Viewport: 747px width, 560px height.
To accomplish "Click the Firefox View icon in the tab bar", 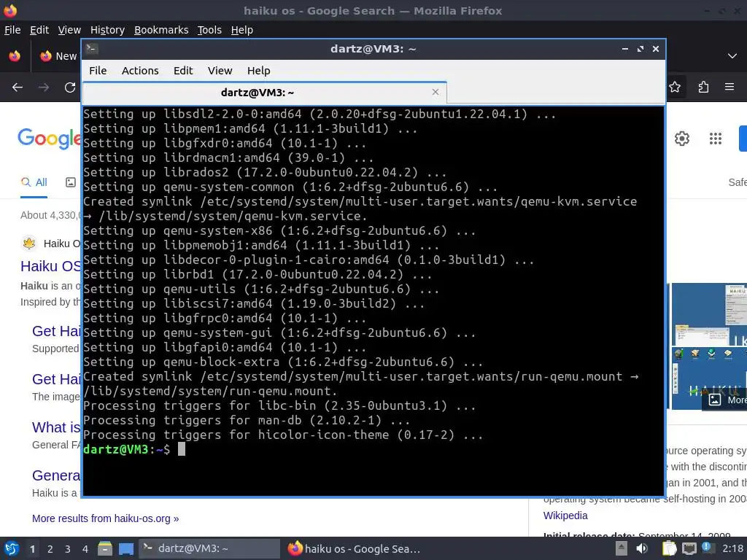I will 15,56.
